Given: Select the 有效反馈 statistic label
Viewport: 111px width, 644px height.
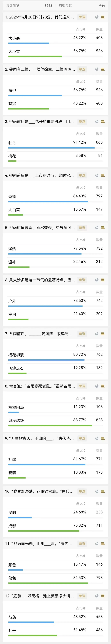Looking at the screenshot, I should pyautogui.click(x=65, y=6).
